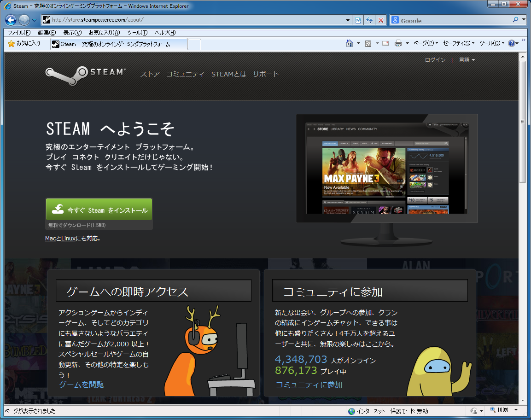The height and width of the screenshot is (420, 531).
Task: Click the お気に入り favorites star button
Action: [24, 43]
